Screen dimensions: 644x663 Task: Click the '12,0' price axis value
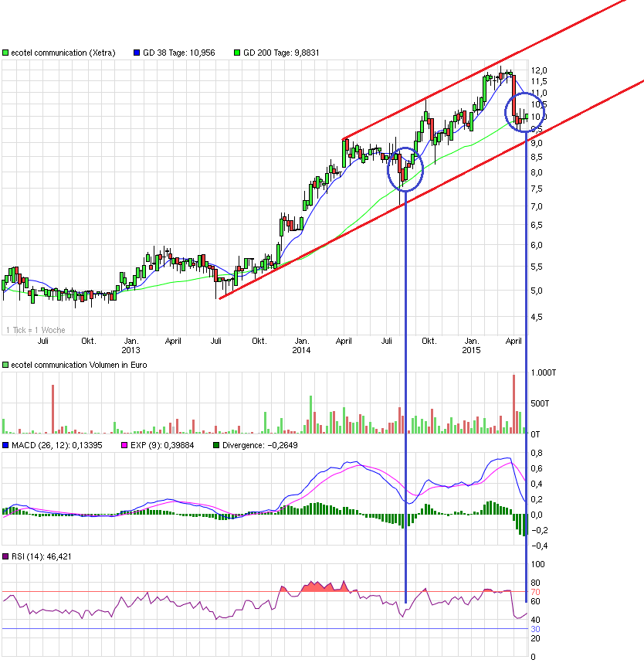coord(539,70)
